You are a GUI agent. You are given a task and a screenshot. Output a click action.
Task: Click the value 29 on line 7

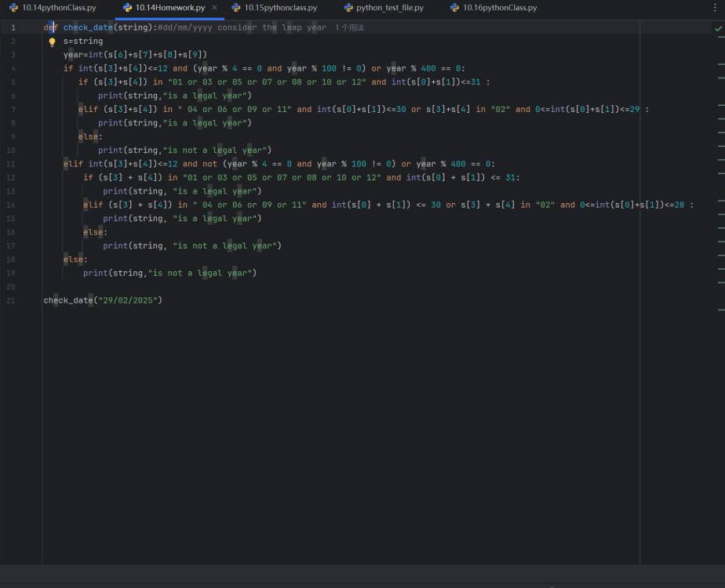[x=634, y=110]
